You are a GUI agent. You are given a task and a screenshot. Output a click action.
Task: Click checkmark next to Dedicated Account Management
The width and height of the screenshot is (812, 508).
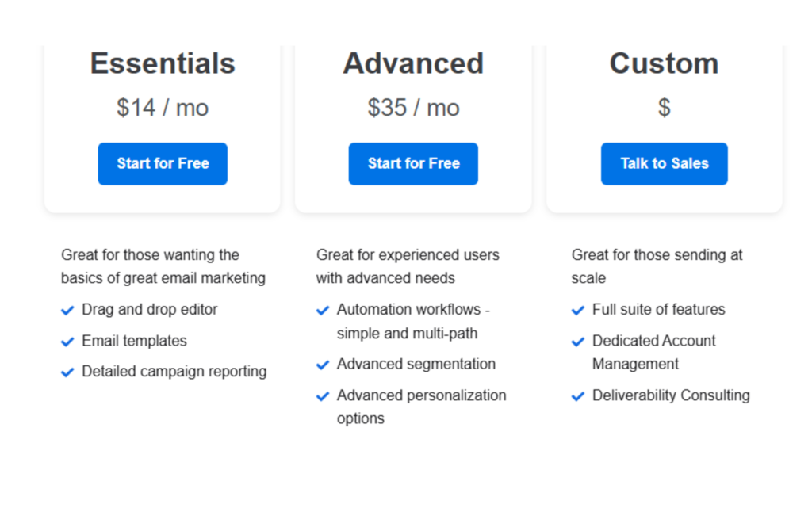tap(578, 342)
